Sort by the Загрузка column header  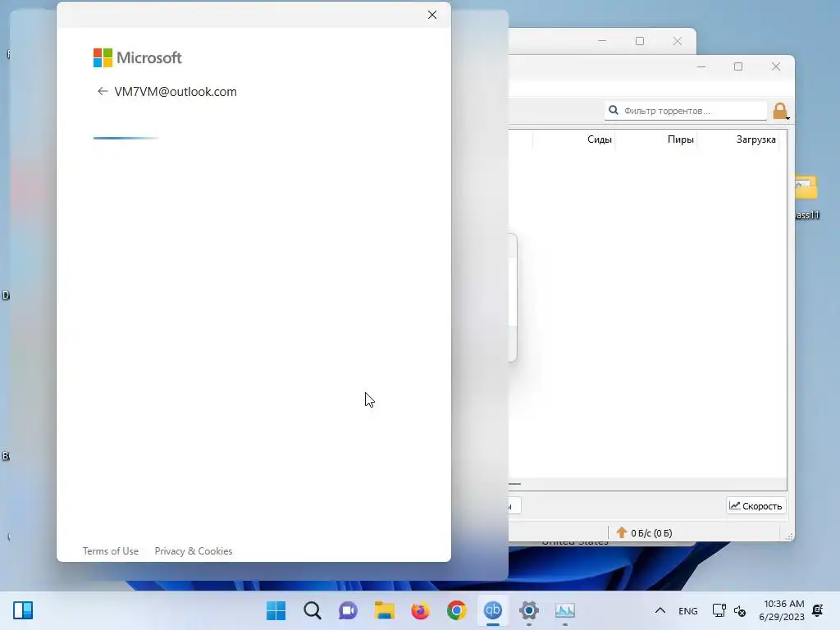(x=756, y=139)
